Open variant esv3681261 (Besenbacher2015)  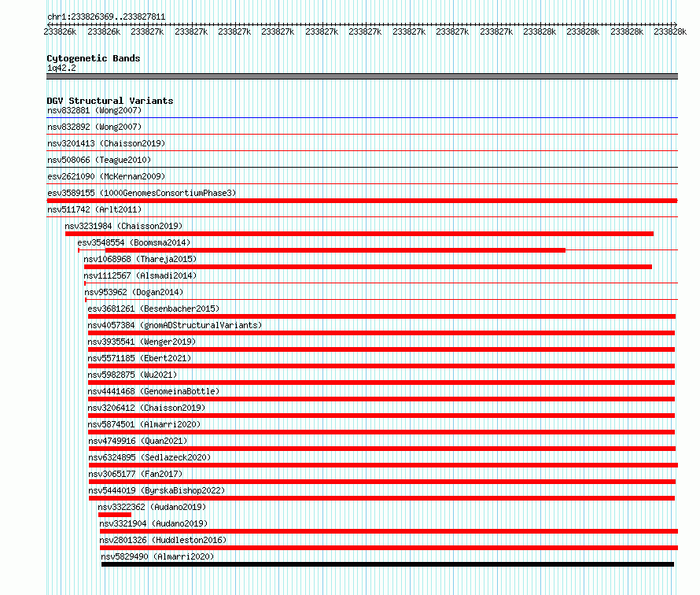click(x=153, y=309)
